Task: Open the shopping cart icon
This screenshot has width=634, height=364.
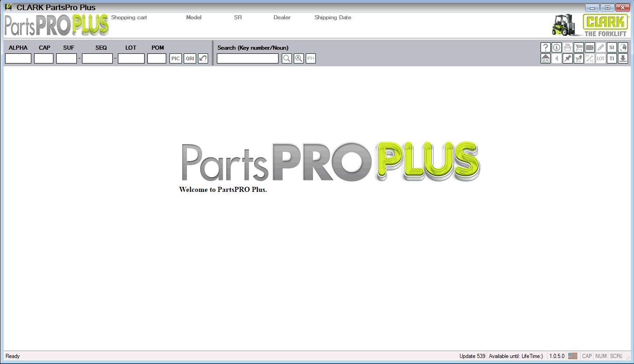Action: pos(579,47)
